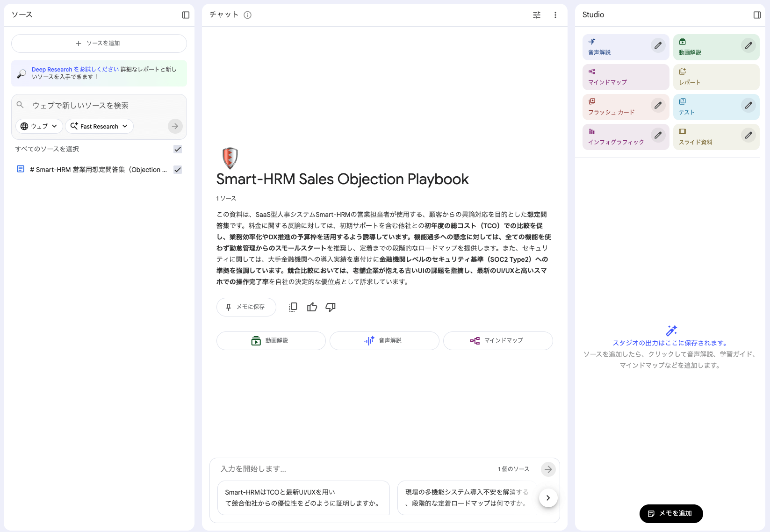Open the ウェブ source type dropdown
The width and height of the screenshot is (770, 532).
(x=39, y=126)
